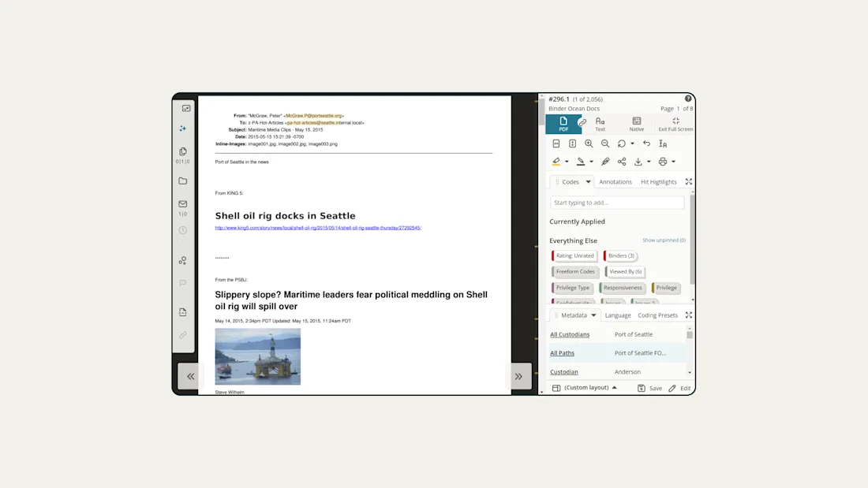This screenshot has width=868, height=488.
Task: Select the text selection tool
Action: (663, 143)
